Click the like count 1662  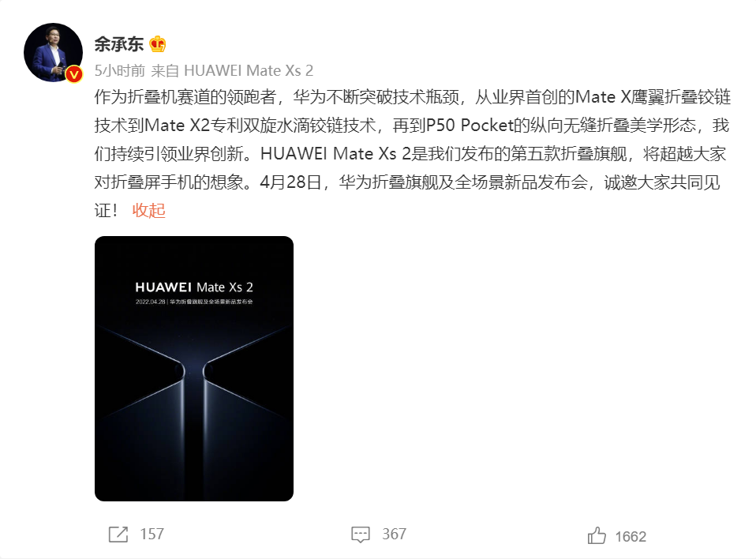pos(631,537)
